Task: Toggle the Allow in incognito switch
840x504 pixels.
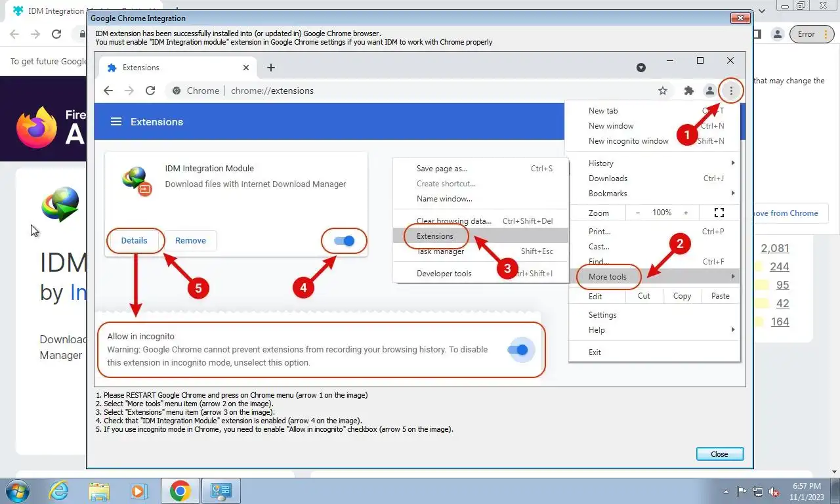Action: pos(518,350)
